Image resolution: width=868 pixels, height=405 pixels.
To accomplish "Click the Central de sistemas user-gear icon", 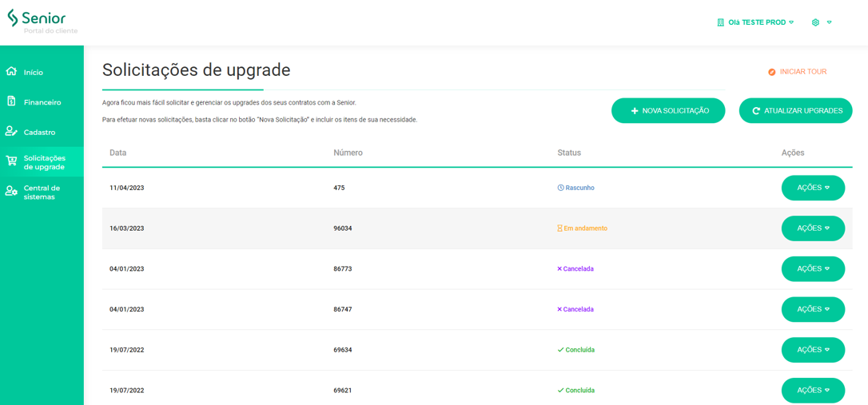I will pos(11,191).
